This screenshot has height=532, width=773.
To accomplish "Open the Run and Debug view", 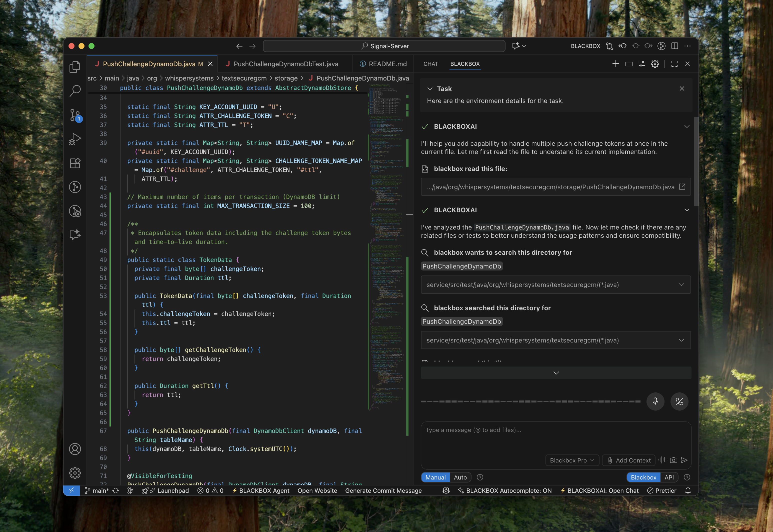I will point(75,139).
